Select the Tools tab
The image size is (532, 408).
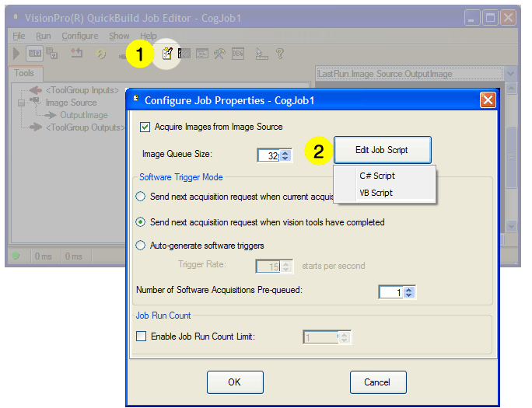tap(24, 73)
